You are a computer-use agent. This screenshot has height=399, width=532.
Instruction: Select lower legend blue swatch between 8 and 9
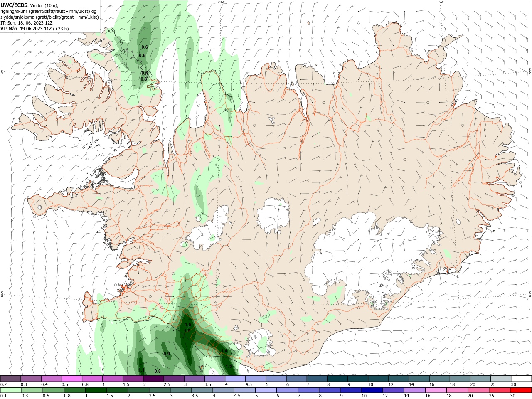point(330,390)
